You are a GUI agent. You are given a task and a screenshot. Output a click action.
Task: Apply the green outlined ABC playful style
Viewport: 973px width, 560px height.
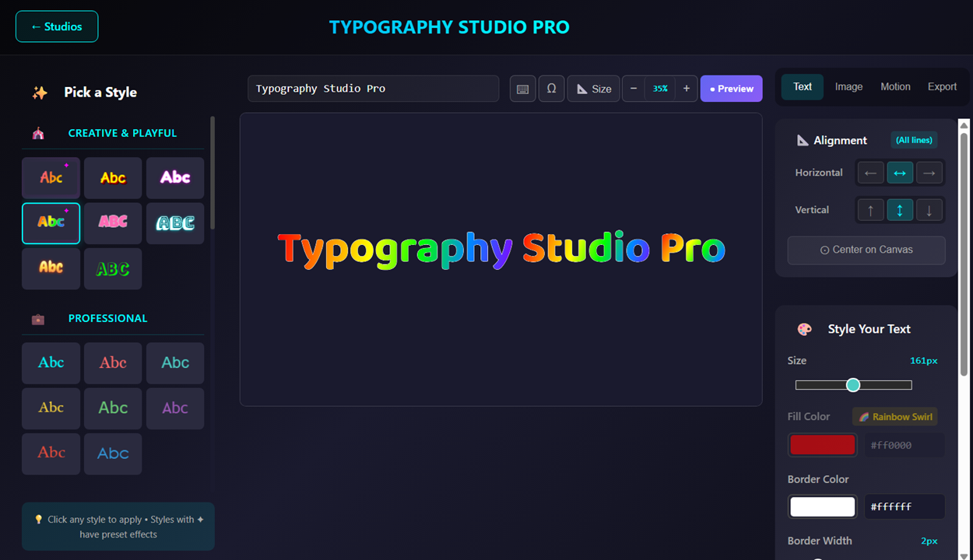coord(113,269)
